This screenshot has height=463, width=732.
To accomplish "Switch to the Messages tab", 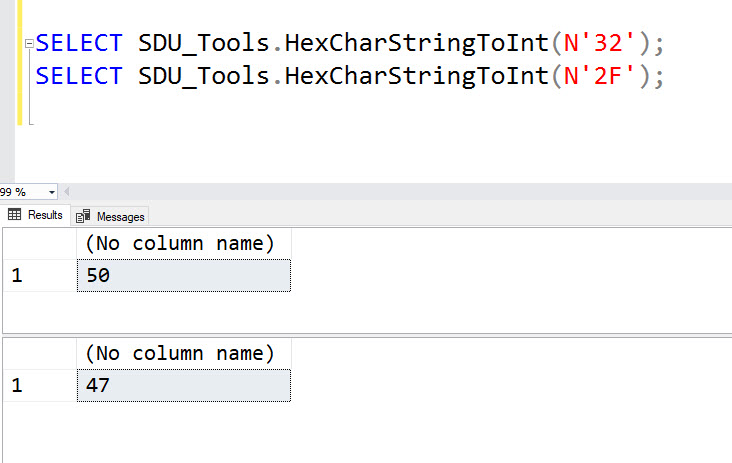I will [x=110, y=217].
